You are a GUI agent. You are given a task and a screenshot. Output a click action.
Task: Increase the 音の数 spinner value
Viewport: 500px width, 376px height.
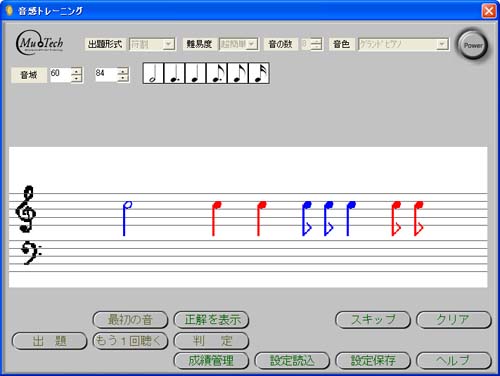(316, 41)
